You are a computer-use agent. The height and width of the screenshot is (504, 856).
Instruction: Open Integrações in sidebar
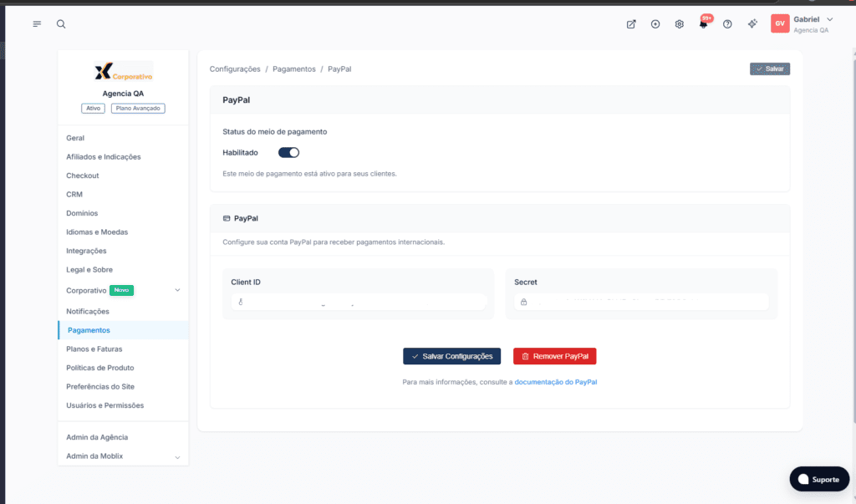86,252
